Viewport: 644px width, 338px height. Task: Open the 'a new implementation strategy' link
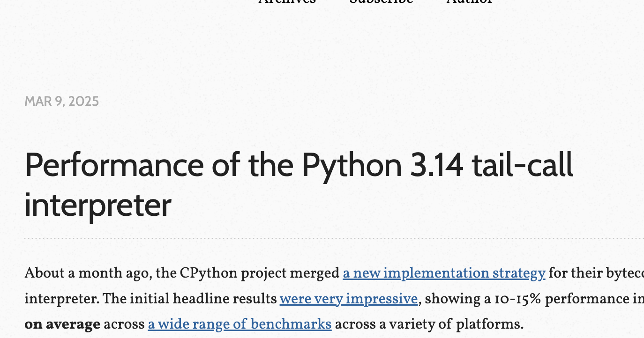444,273
